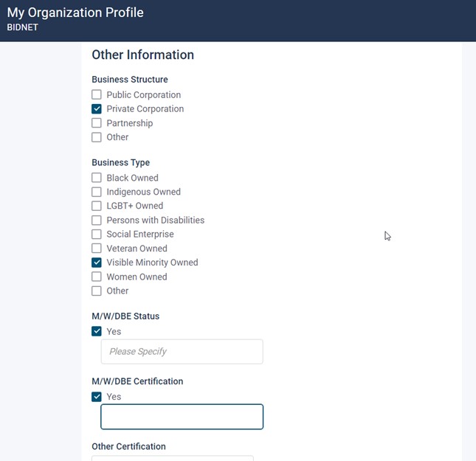Focus the M/W/DBE Certification text box
The height and width of the screenshot is (461, 476).
click(182, 417)
